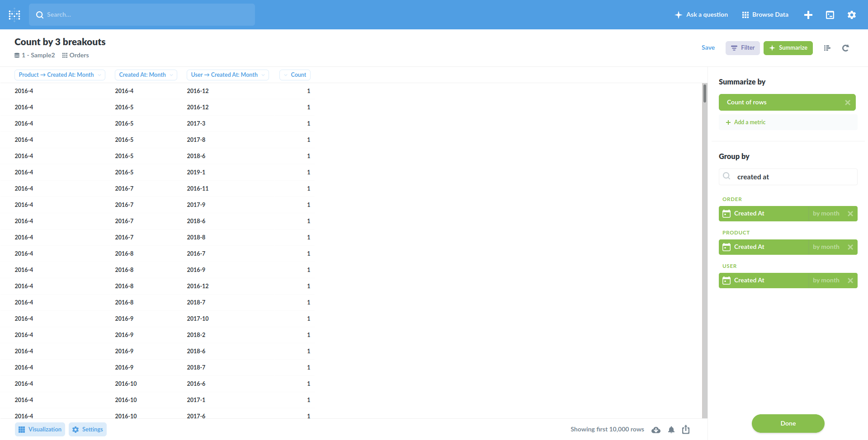868x440 pixels.
Task: Switch to the Settings tab at bottom left
Action: 87,429
